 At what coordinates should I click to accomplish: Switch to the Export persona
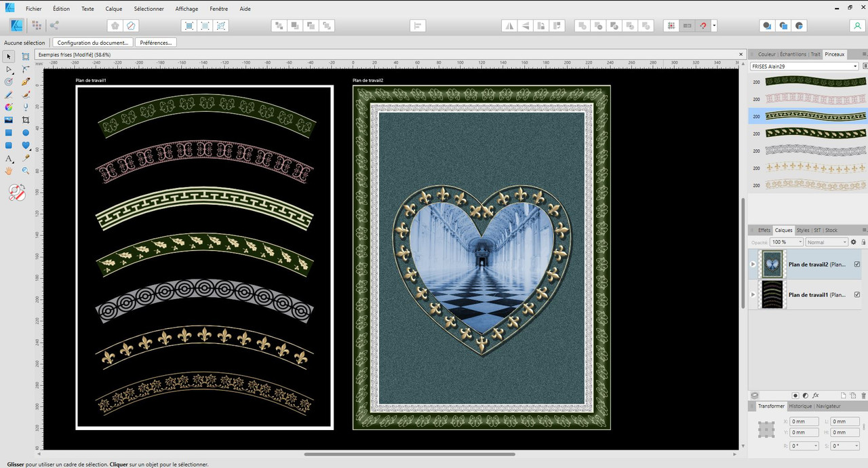pyautogui.click(x=54, y=26)
